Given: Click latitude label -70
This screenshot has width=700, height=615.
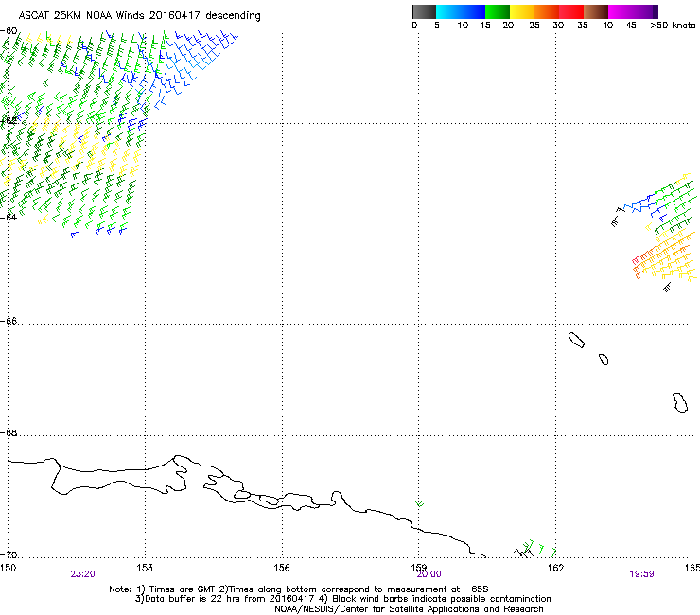Looking at the screenshot, I should tap(9, 554).
